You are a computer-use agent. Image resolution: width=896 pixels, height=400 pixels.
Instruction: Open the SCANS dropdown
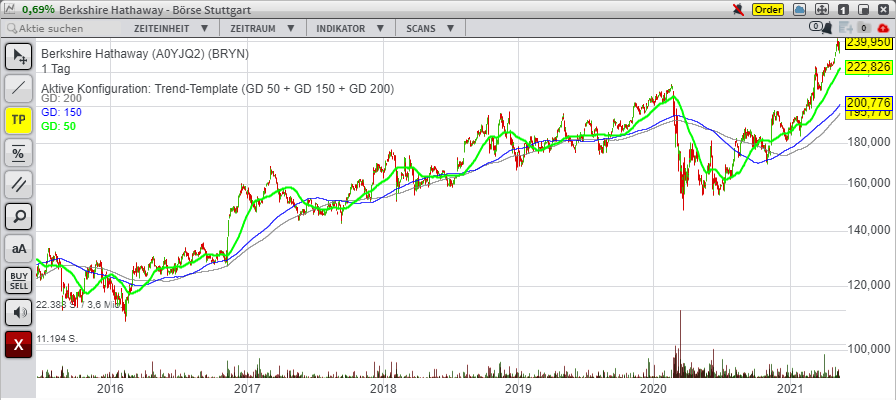point(430,28)
